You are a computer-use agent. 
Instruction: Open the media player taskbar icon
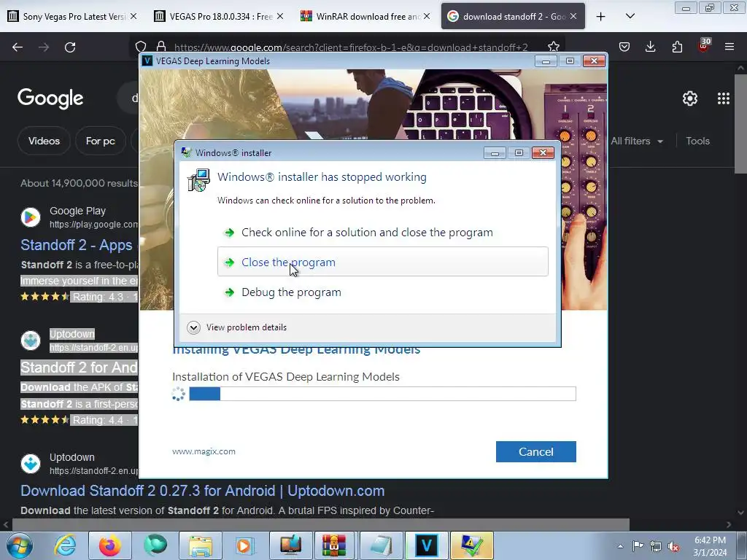click(x=246, y=545)
